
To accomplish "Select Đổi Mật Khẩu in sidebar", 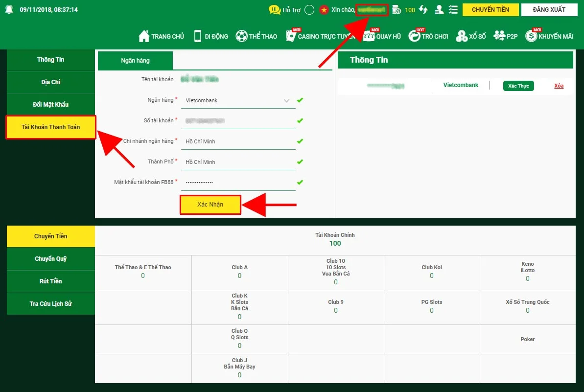I will click(x=51, y=105).
